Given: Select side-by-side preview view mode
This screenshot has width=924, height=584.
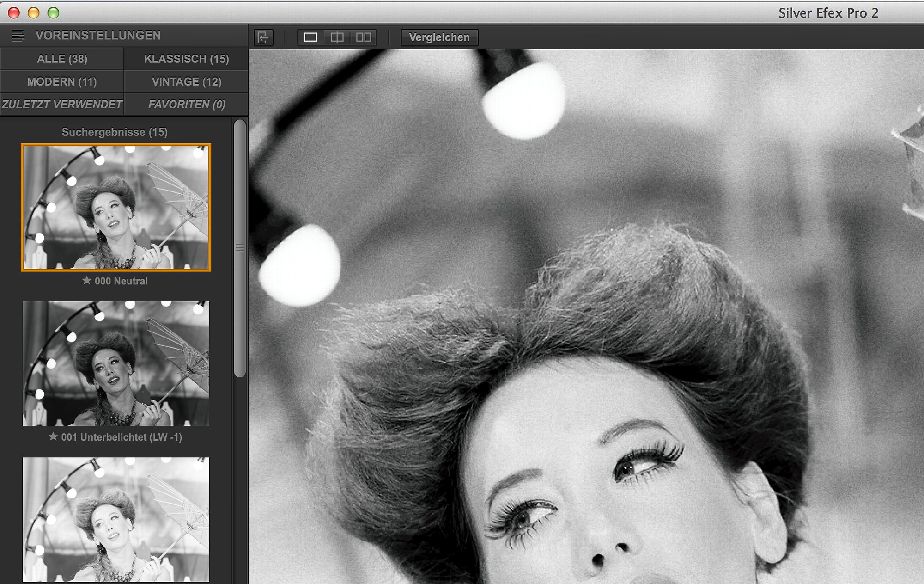Looking at the screenshot, I should [364, 37].
